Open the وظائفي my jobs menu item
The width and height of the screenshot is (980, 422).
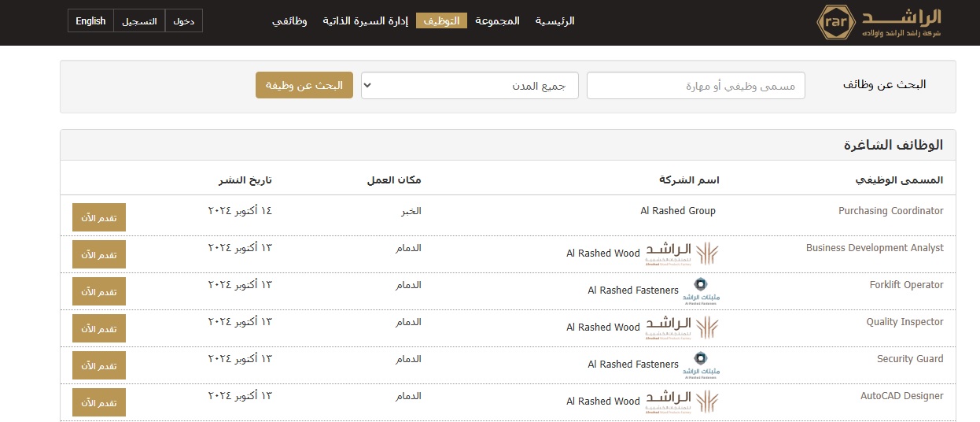289,21
